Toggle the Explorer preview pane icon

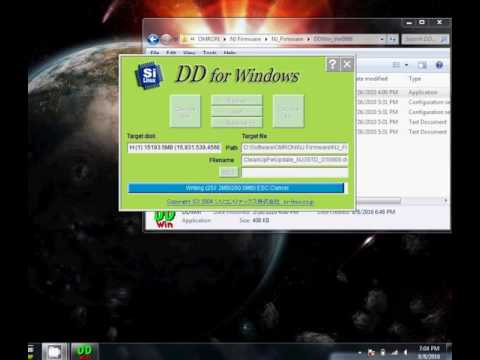coord(422,65)
